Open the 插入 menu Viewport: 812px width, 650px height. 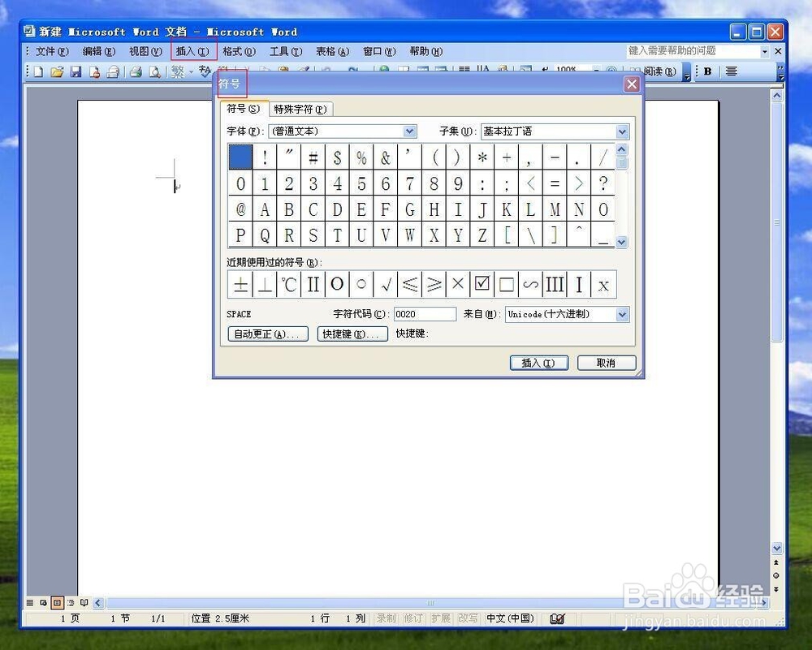pos(192,51)
